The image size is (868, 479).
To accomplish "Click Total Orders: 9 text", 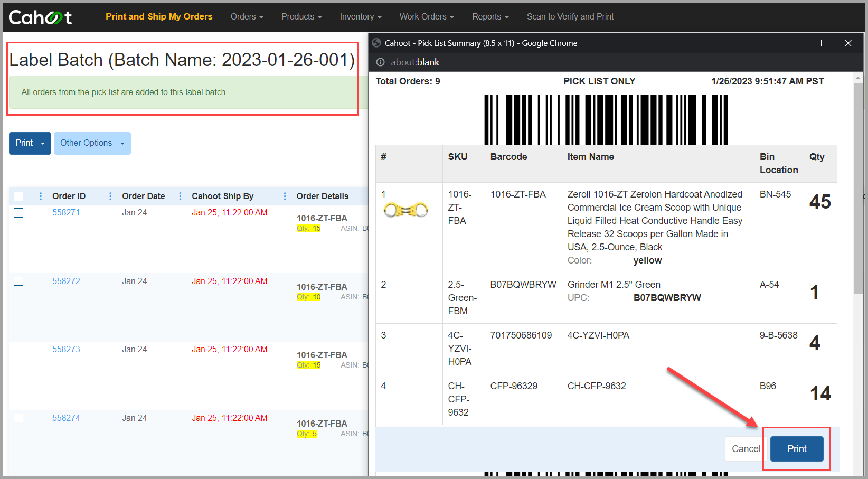I will click(x=408, y=81).
